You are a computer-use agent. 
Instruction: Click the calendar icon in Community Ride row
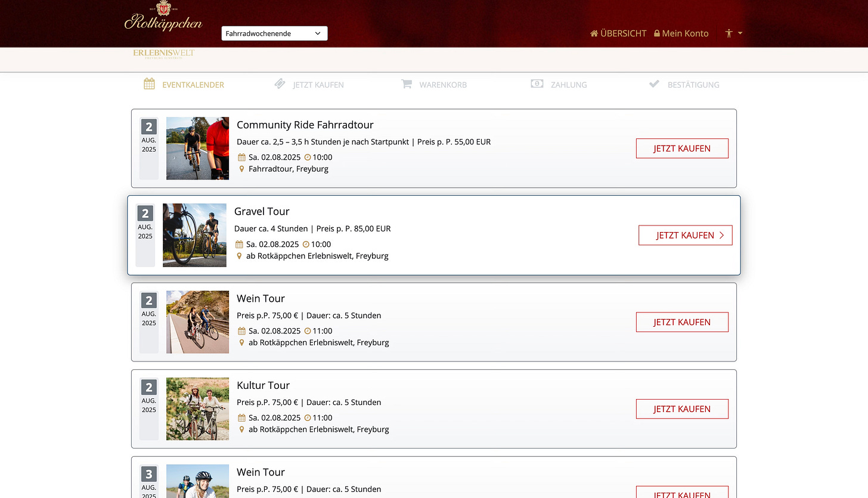click(x=241, y=157)
